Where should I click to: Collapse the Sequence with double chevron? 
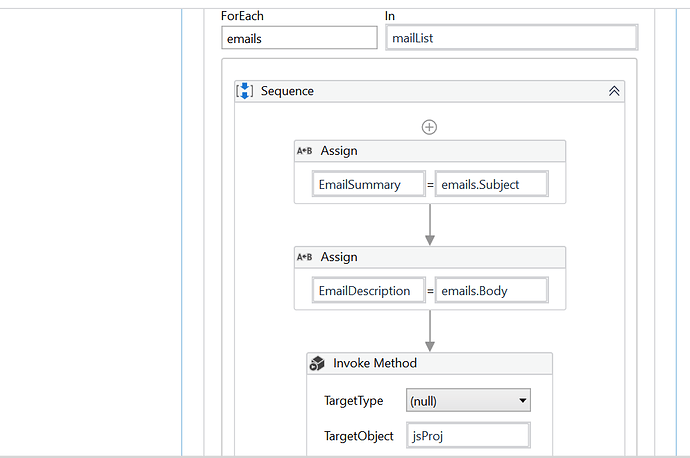[614, 91]
